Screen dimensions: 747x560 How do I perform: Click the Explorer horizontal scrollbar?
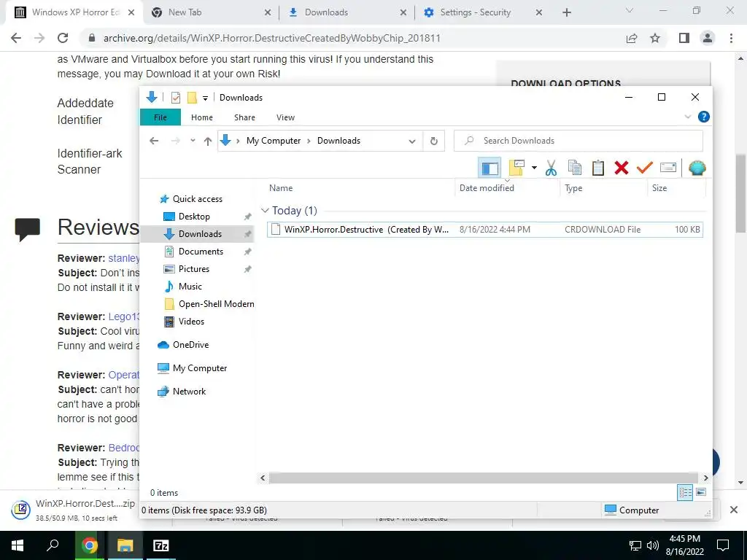tap(483, 478)
